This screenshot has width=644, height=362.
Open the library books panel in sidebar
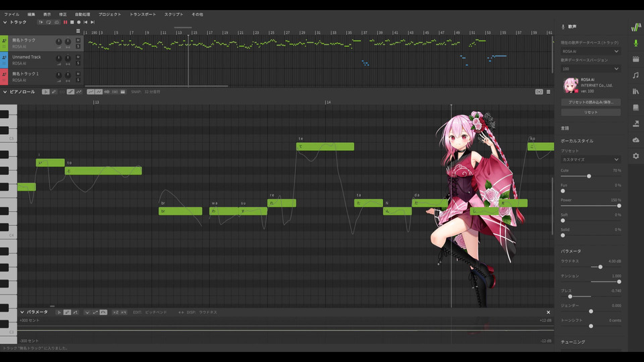click(x=636, y=91)
